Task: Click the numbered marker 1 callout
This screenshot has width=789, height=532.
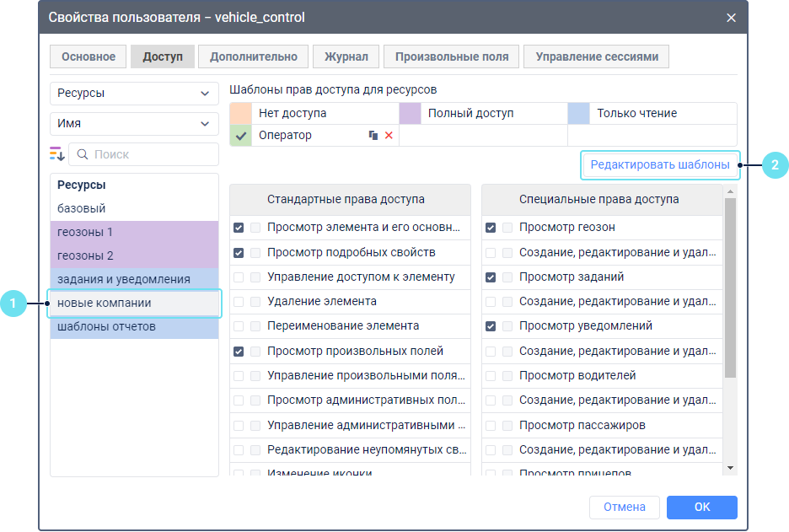Action: pos(13,303)
